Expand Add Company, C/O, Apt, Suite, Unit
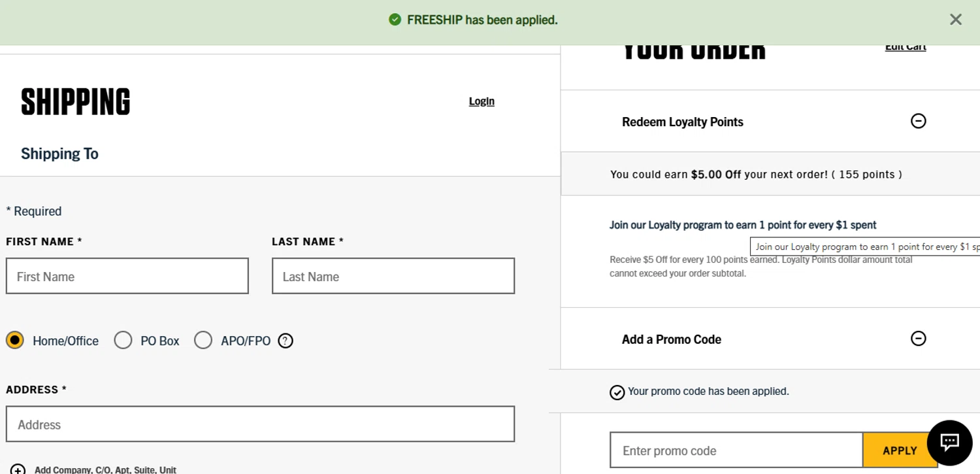Viewport: 980px width, 474px height. (x=105, y=469)
